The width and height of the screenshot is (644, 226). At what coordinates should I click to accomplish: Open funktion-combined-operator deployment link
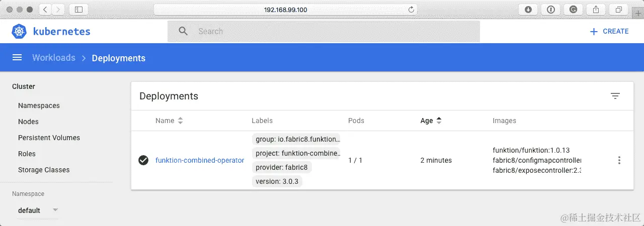[200, 160]
